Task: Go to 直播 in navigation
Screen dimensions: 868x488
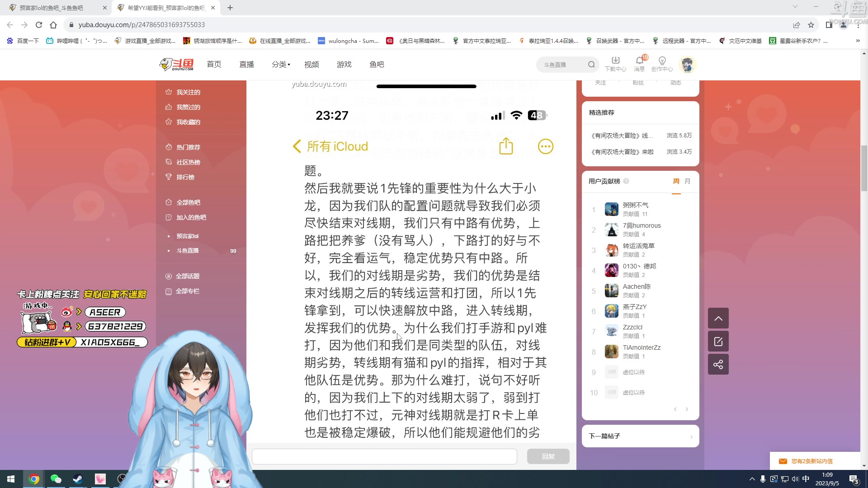Action: [x=247, y=65]
